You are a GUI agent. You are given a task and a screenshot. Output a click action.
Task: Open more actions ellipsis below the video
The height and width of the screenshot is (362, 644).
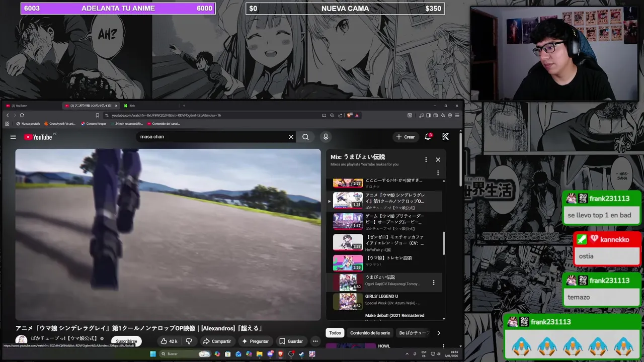coord(315,341)
